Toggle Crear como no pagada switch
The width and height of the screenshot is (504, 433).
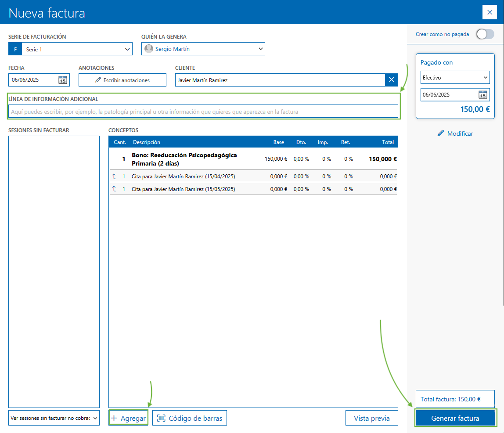[485, 34]
